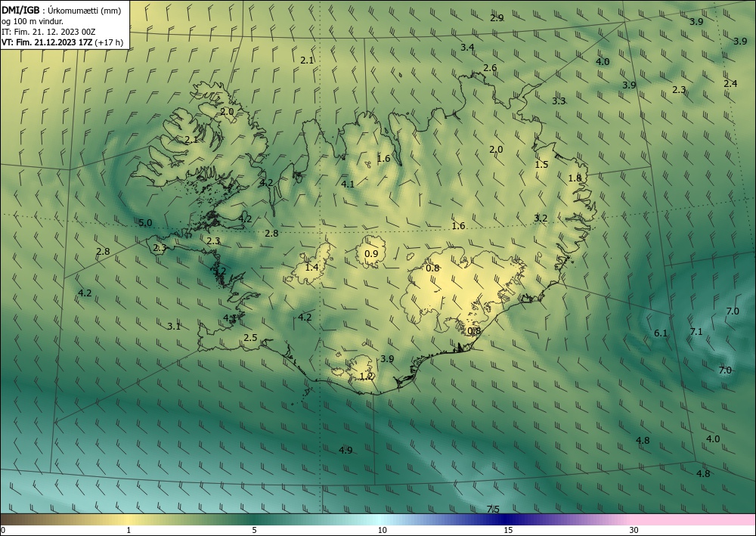Pick the 2.4 value label
The width and height of the screenshot is (756, 536).
point(730,83)
